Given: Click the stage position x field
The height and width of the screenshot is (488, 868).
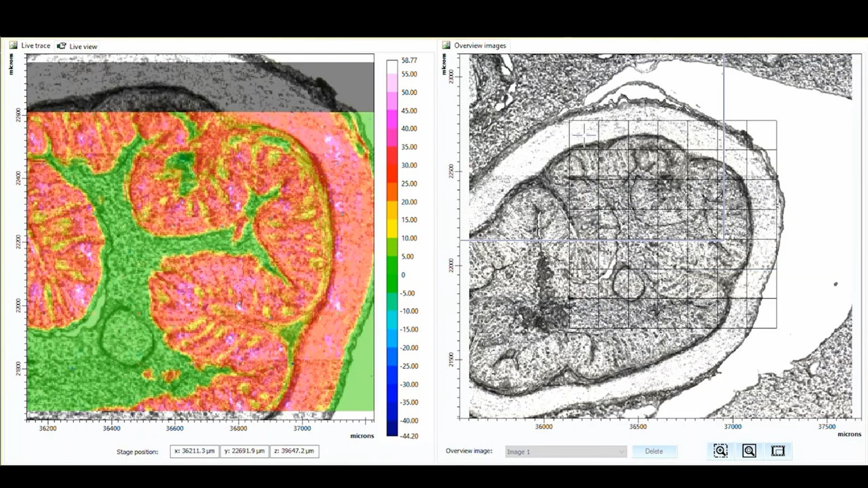Looking at the screenshot, I should point(194,451).
